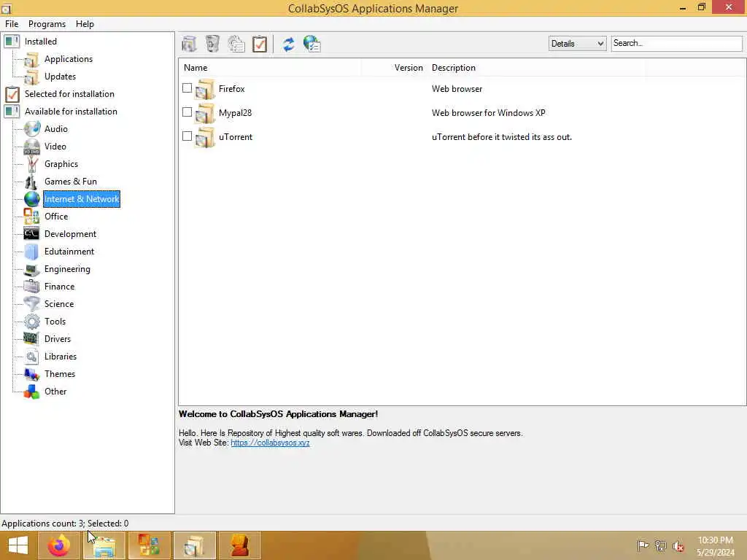Open the Audio category

pyautogui.click(x=55, y=129)
